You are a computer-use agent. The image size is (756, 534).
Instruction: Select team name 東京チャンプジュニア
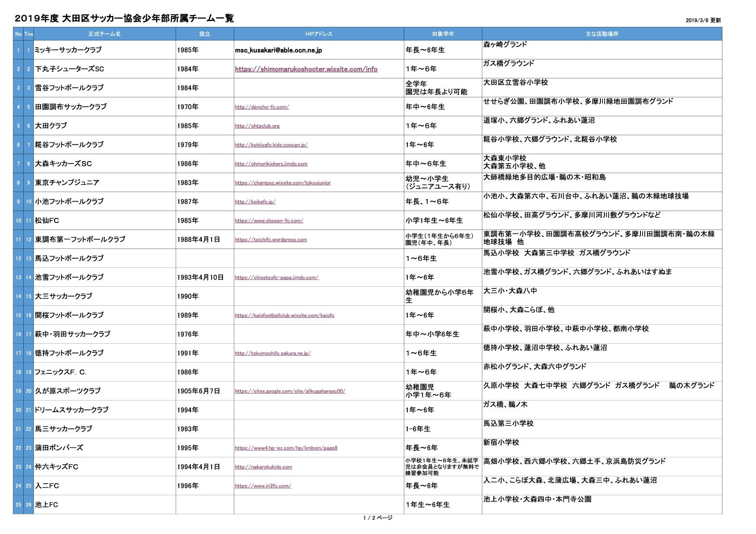click(67, 183)
